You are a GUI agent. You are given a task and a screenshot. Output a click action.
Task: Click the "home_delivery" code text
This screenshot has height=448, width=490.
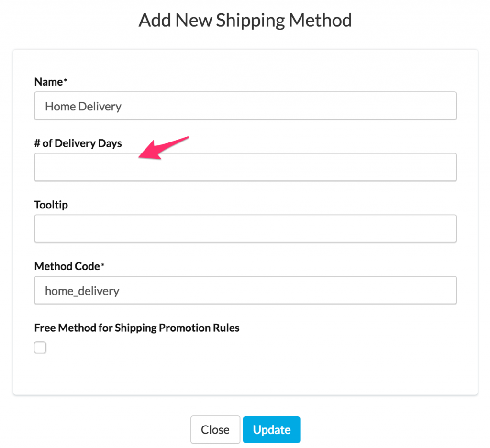pyautogui.click(x=82, y=290)
